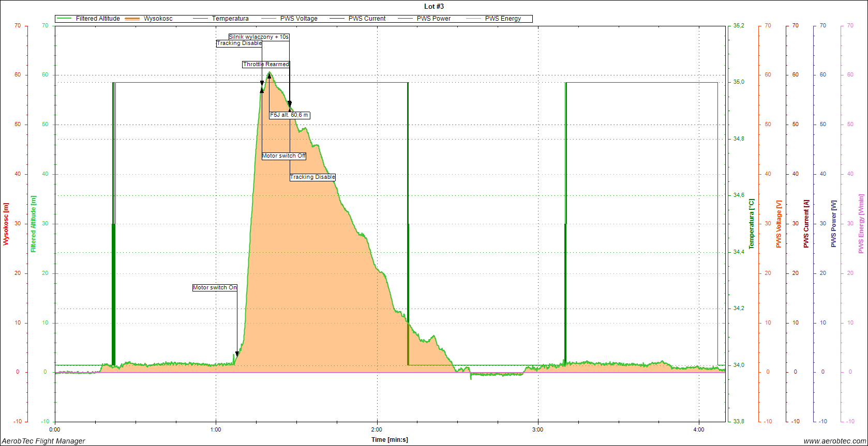Select the red Wysokosc [m] axis title
Viewport: 868px width, 446px height.
[6, 224]
